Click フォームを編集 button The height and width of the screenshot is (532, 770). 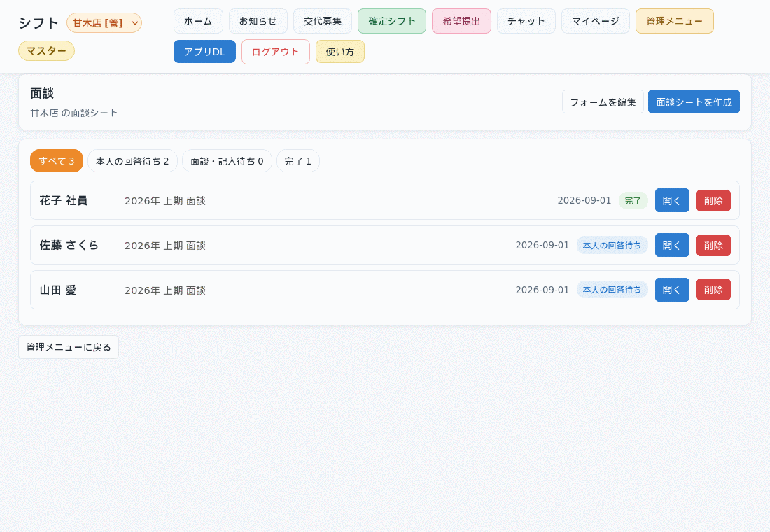pyautogui.click(x=603, y=101)
